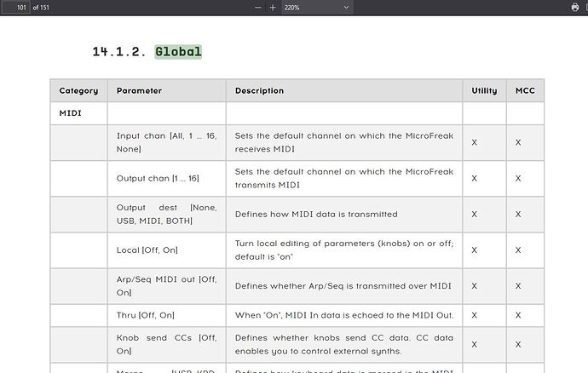Click the MIDI category cell
The image size is (588, 373).
click(x=78, y=113)
